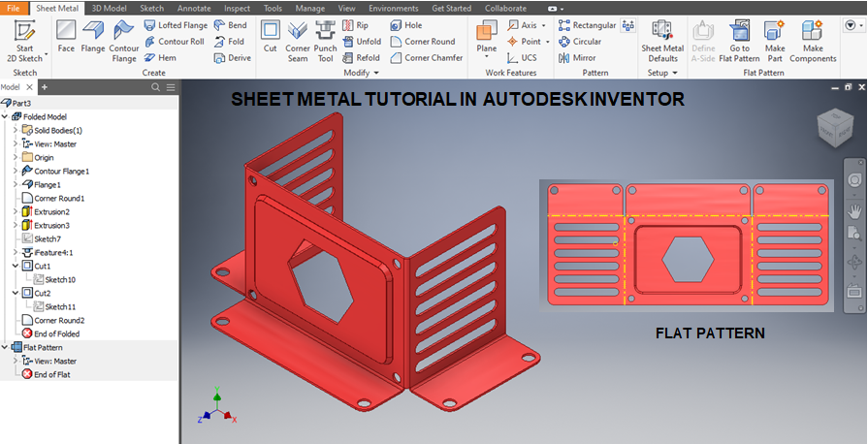Viewport: 868px width, 444px height.
Task: Open the Plane dropdown arrow
Action: [487, 56]
